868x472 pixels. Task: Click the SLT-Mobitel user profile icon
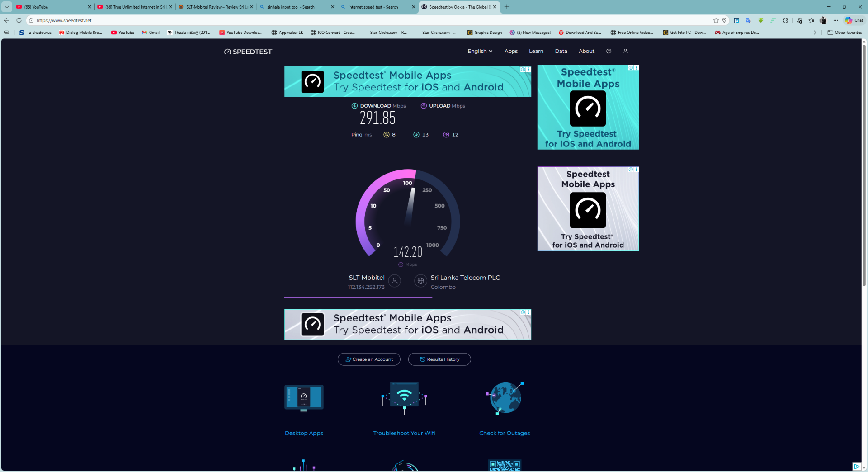pos(395,281)
